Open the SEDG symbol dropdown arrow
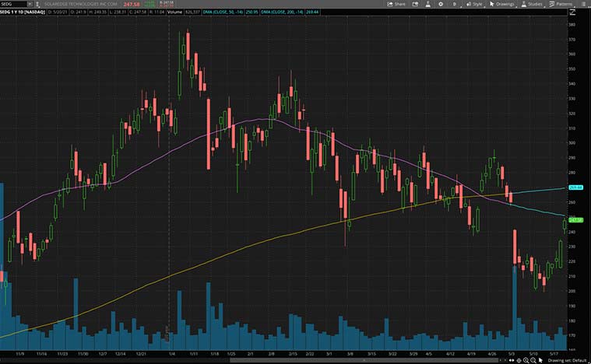Image resolution: width=591 pixels, height=364 pixels. tap(31, 4)
